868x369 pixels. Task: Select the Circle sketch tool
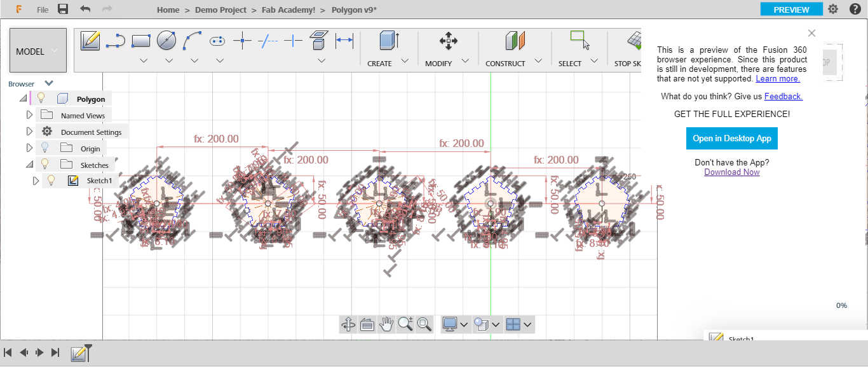click(166, 41)
